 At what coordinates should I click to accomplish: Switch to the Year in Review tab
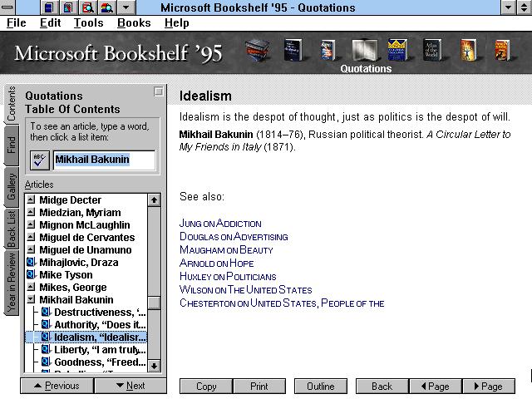pos(11,283)
